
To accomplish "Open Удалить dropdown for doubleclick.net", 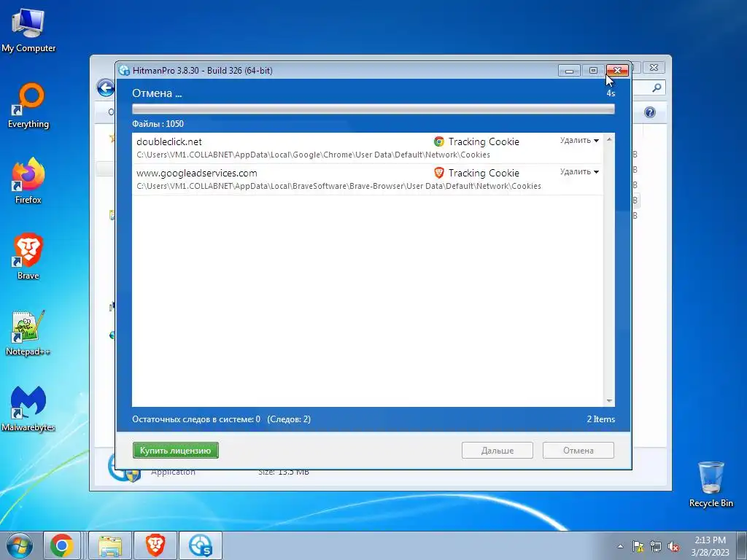I will pyautogui.click(x=579, y=141).
